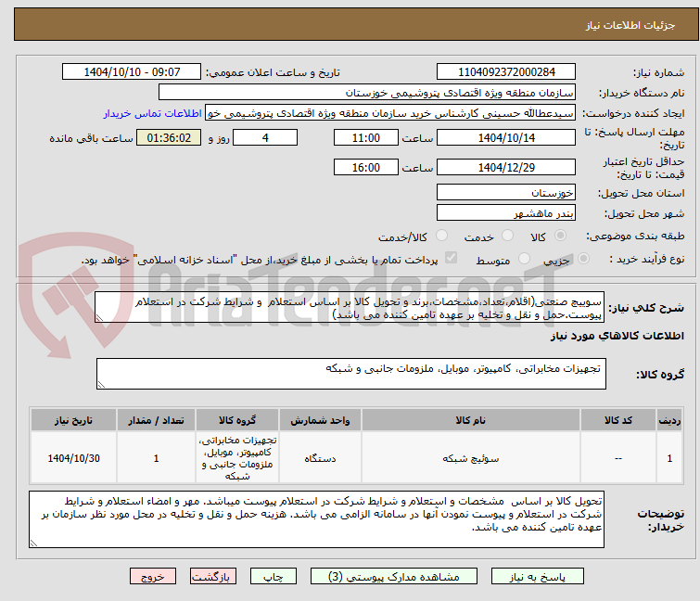Click the شرح کلی نیاز description box
This screenshot has height=601, width=700.
(x=350, y=307)
